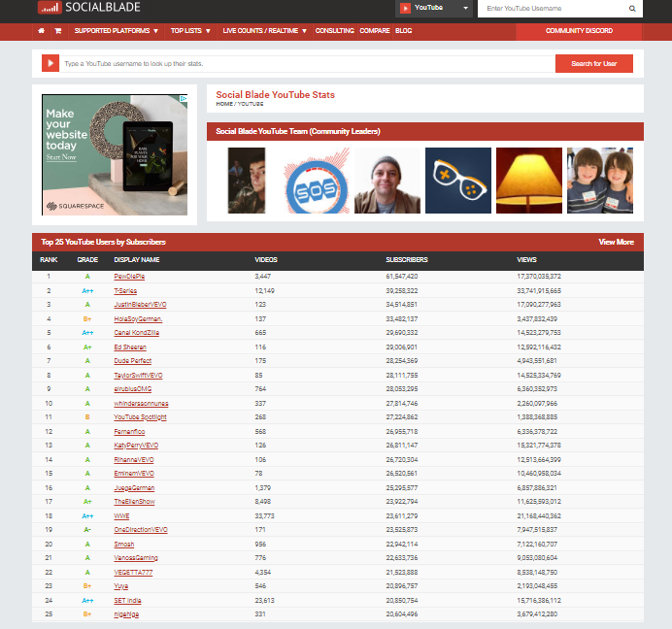This screenshot has height=629, width=672.
Task: Click the search magnifier icon in header
Action: click(632, 8)
